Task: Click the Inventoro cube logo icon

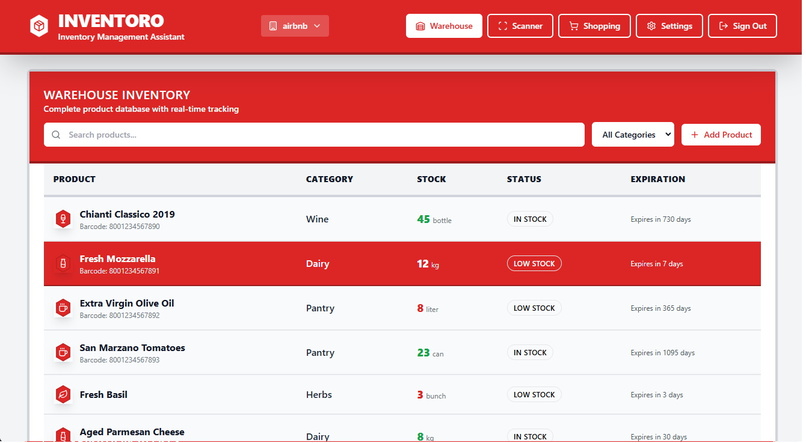Action: 39,26
